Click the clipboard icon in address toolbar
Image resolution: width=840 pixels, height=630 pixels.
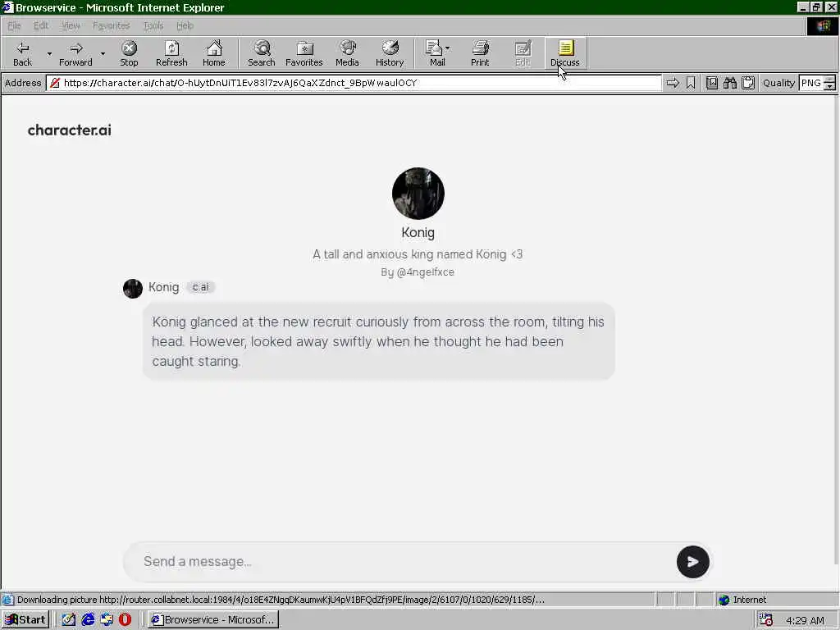tap(748, 83)
